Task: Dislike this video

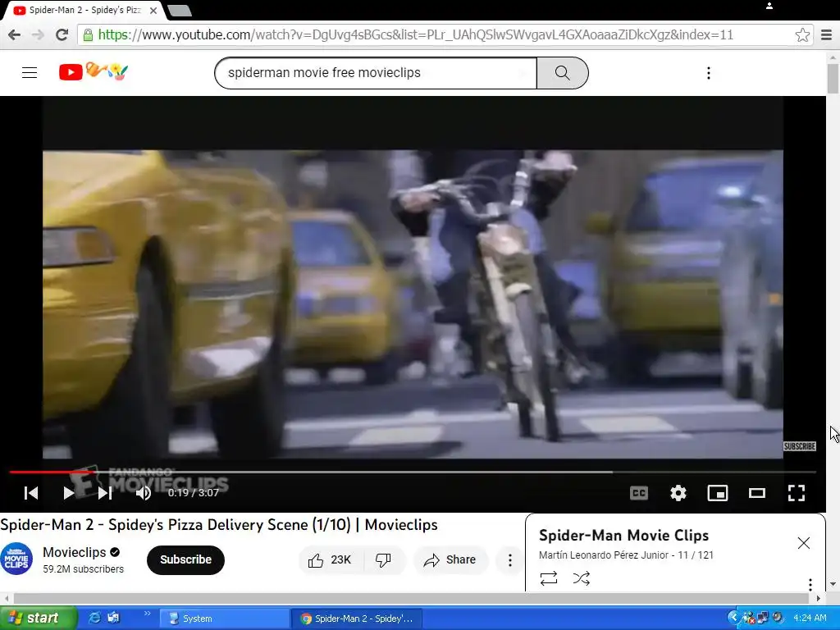Action: (383, 560)
